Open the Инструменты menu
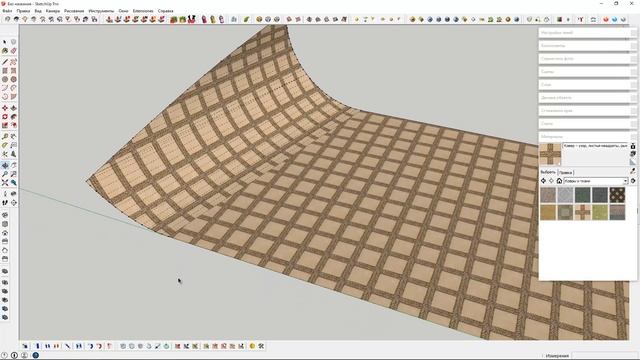Image resolution: width=640 pixels, height=360 pixels. [x=101, y=11]
